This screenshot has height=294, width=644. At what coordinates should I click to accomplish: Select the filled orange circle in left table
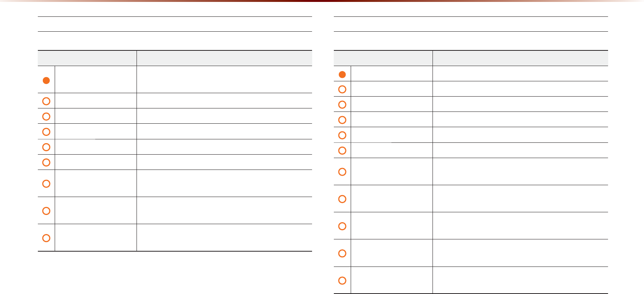pos(46,81)
